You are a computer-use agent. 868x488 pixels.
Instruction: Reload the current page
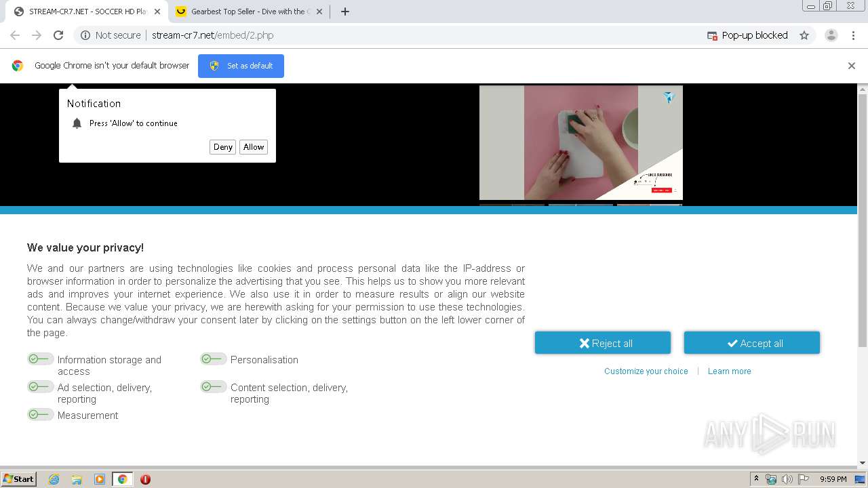tap(58, 35)
